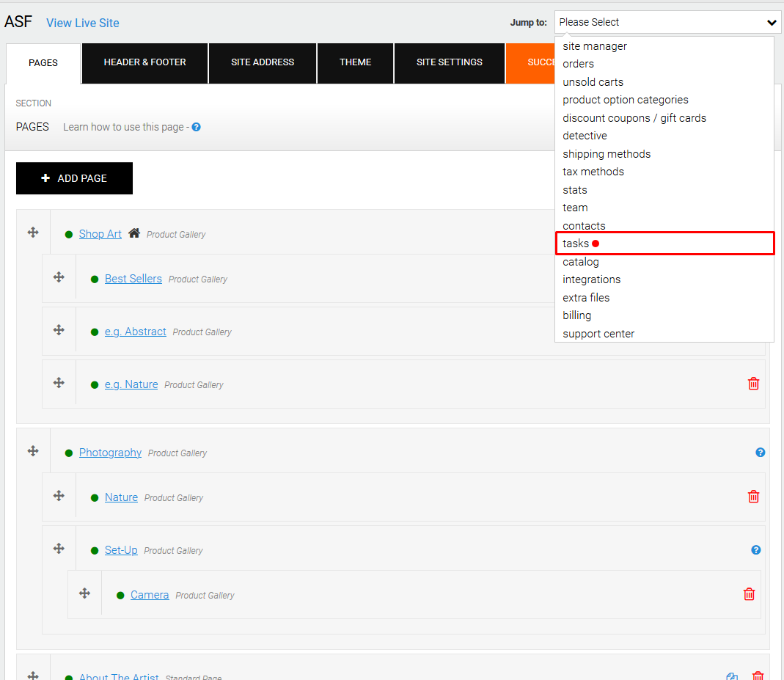Screen dimensions: 784x680
Task: Click the move handle for Best Sellers page
Action: pos(59,277)
